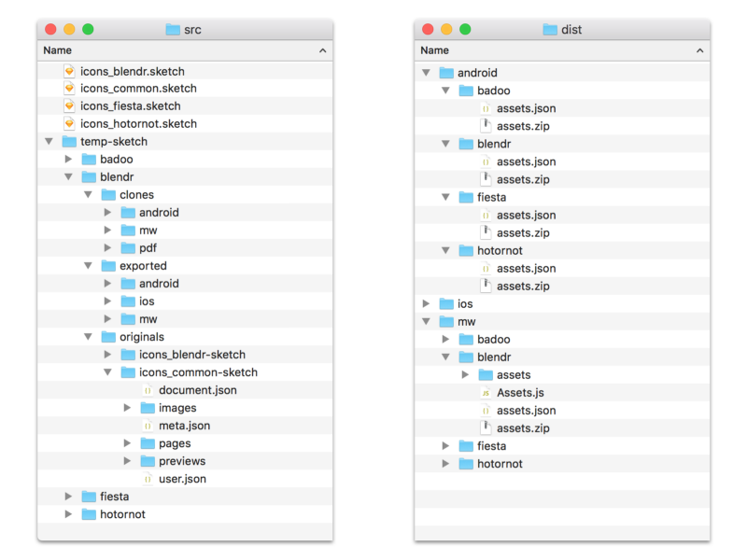Click the exported folder icon
This screenshot has height=560, width=747.
point(108,266)
